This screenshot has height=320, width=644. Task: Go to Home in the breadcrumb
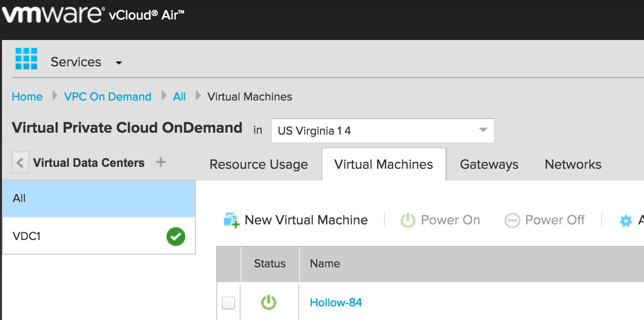(27, 97)
